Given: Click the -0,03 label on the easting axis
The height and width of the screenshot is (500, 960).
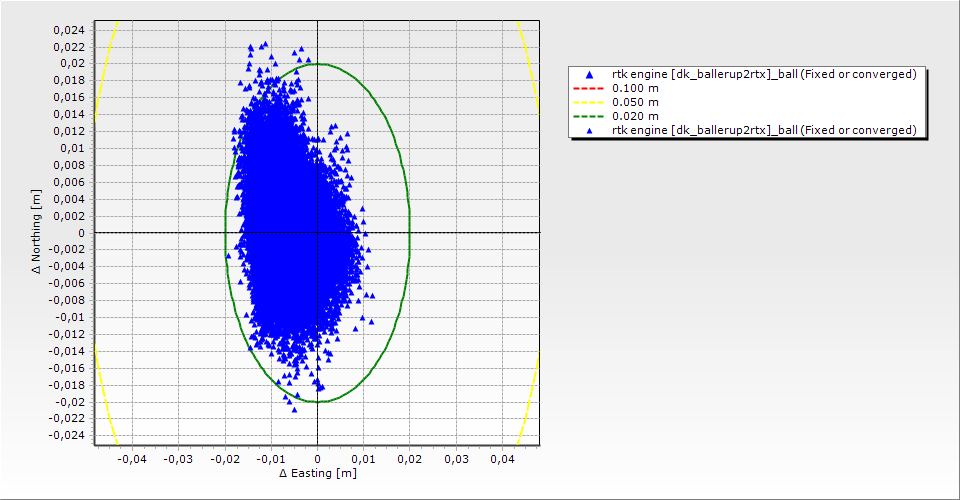Looking at the screenshot, I should click(178, 459).
